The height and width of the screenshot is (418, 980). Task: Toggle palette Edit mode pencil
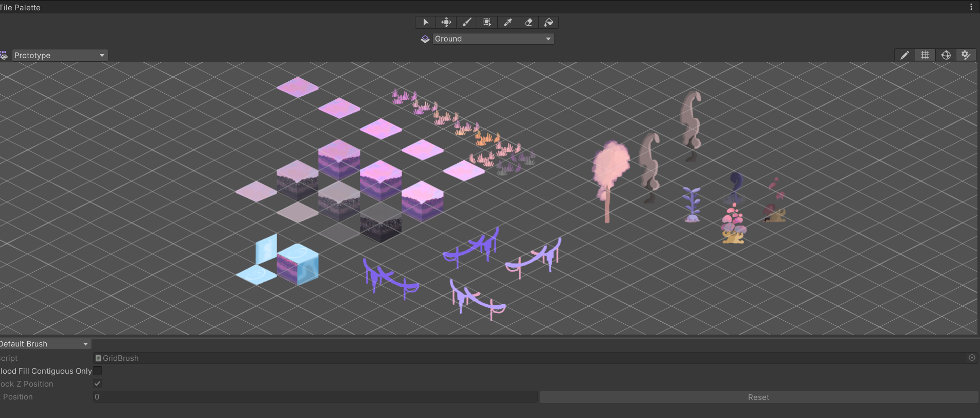pos(904,55)
